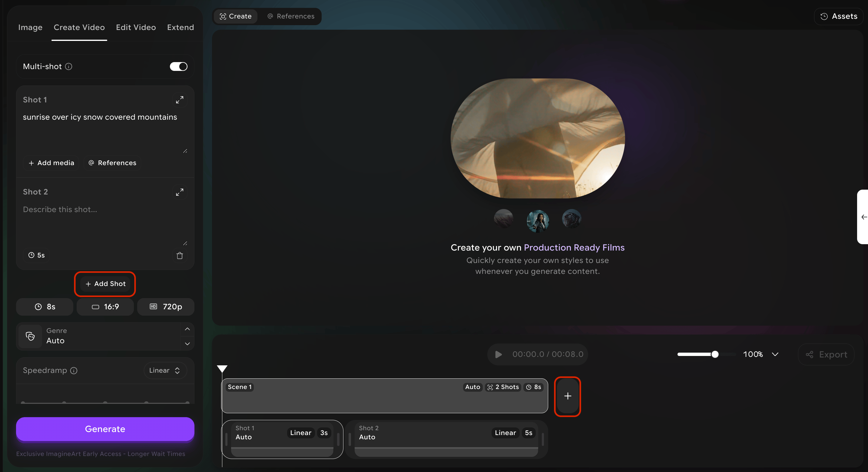Select the left preview thumbnail
This screenshot has height=472, width=868.
[x=503, y=218]
